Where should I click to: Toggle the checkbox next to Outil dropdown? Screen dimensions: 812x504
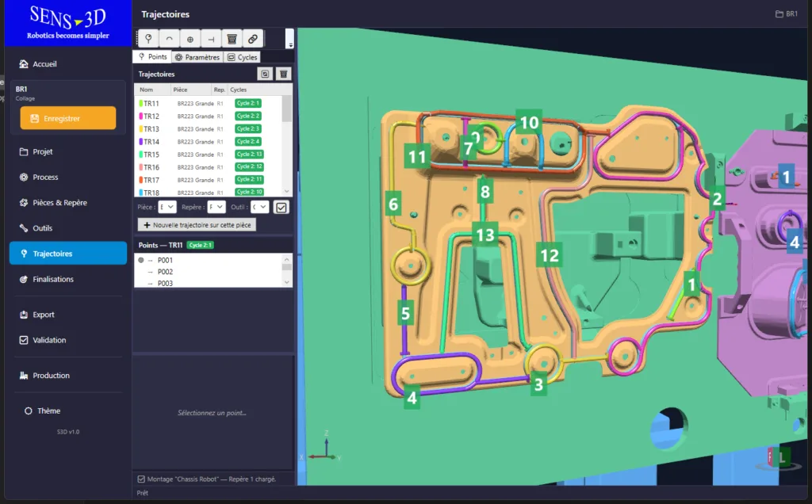(282, 208)
